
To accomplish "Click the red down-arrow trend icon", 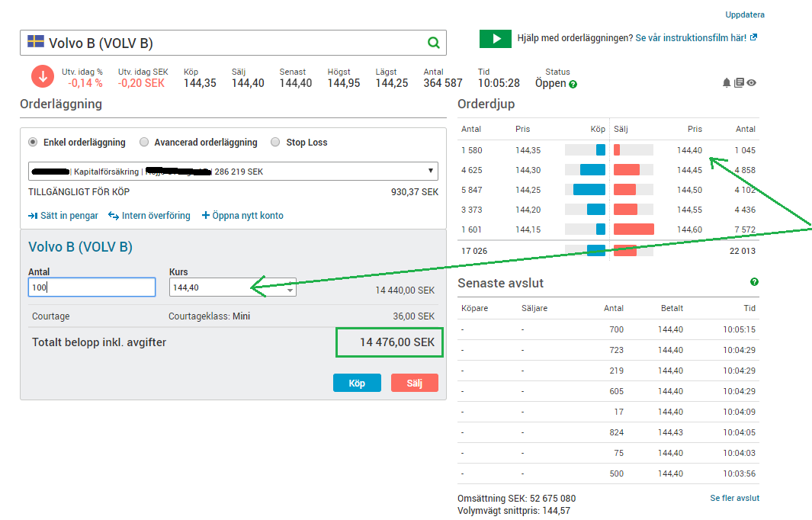I will coord(43,77).
